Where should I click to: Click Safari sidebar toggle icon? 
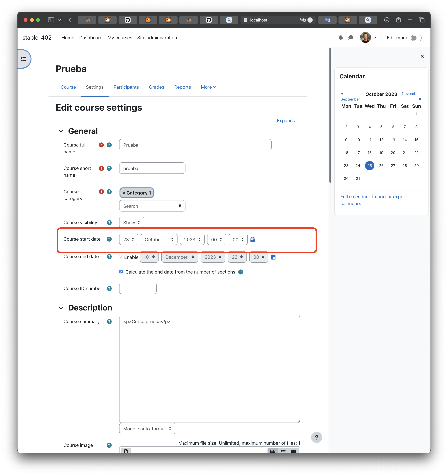(x=51, y=20)
